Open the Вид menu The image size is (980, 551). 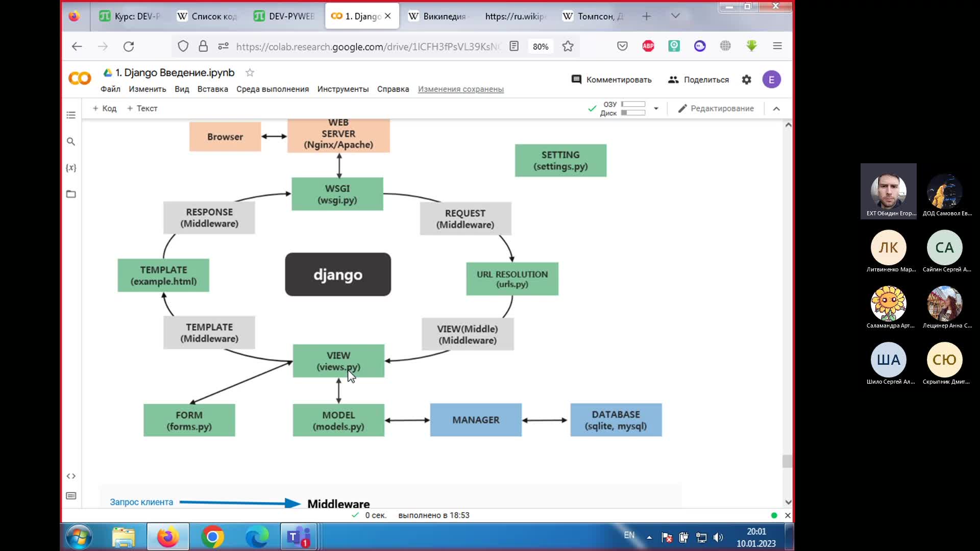click(x=182, y=89)
